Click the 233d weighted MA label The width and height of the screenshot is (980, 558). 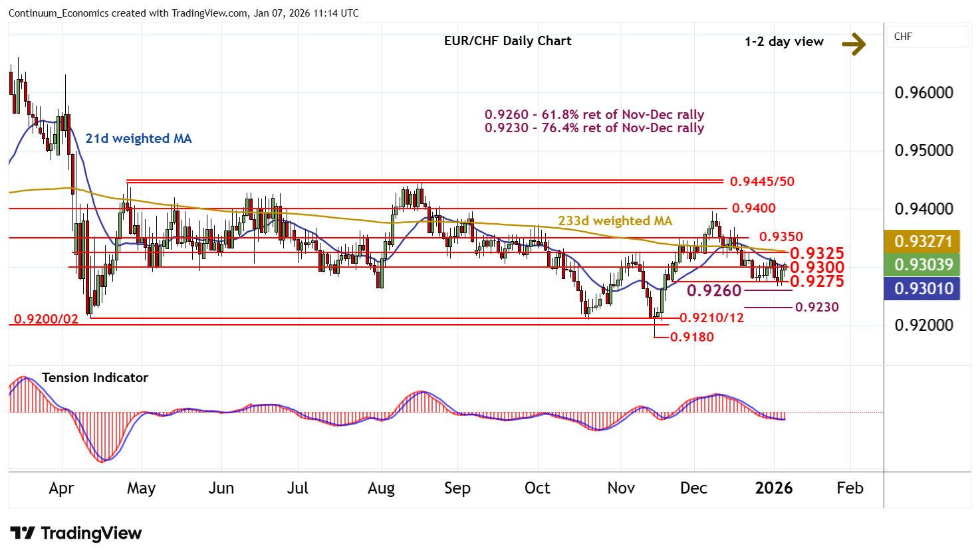pos(615,221)
